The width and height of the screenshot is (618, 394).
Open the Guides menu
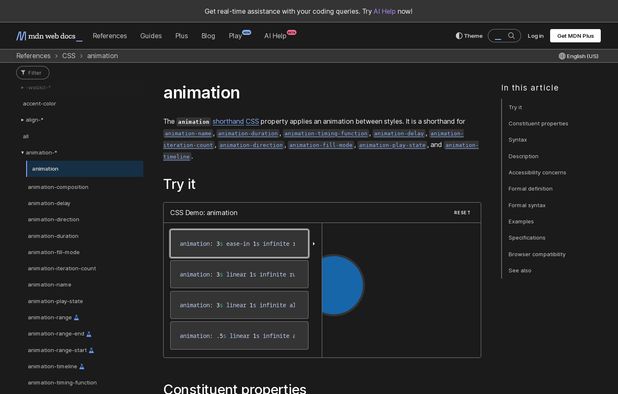(151, 36)
